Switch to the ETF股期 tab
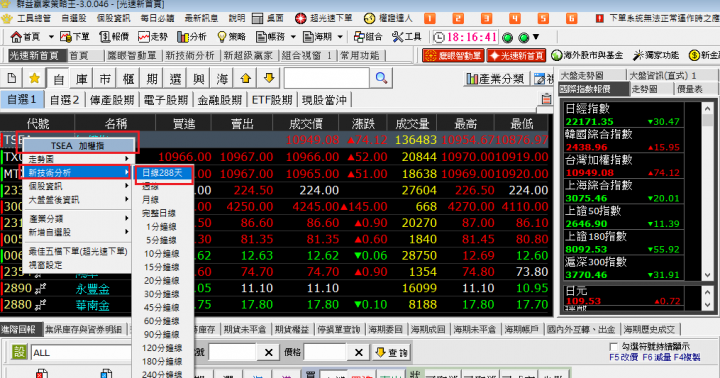This screenshot has width=720, height=378. point(272,100)
